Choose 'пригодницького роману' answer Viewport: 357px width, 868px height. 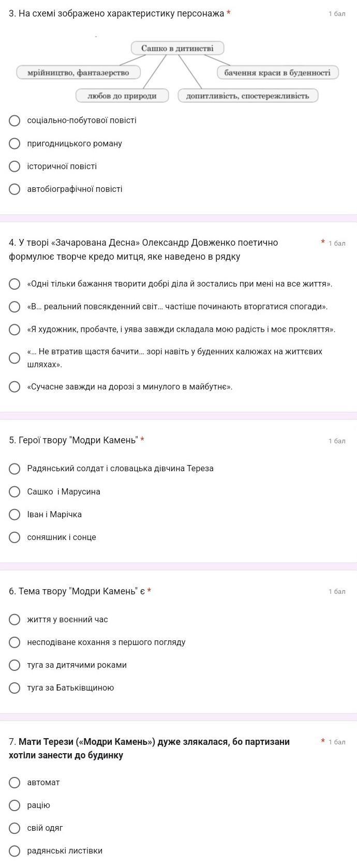15,143
